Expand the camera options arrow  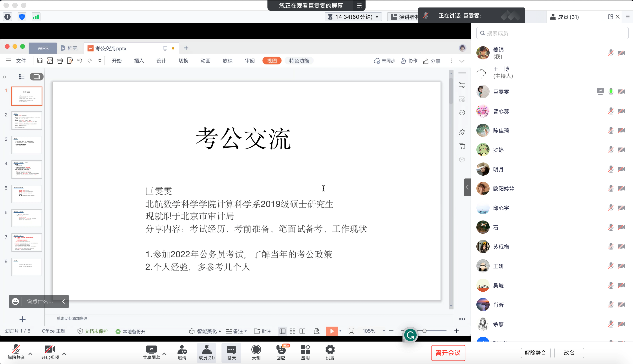tap(64, 354)
